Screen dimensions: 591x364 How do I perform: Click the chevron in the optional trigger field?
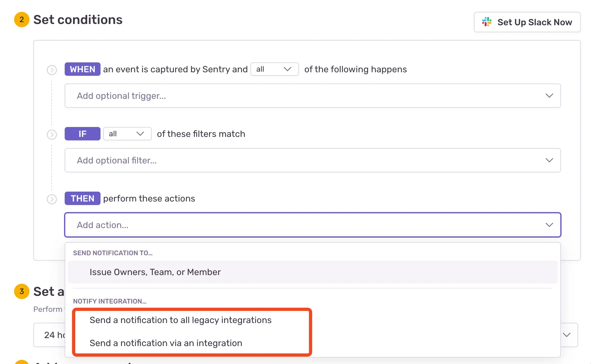pyautogui.click(x=549, y=96)
